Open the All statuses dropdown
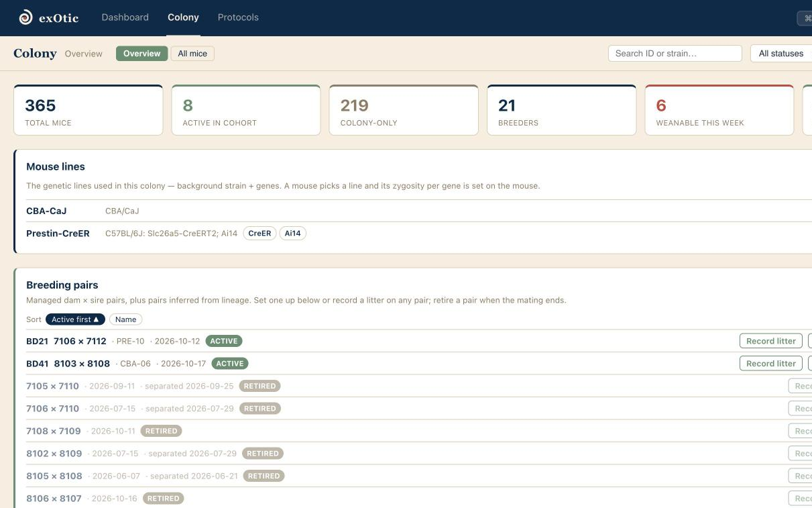The image size is (812, 508). pyautogui.click(x=781, y=54)
